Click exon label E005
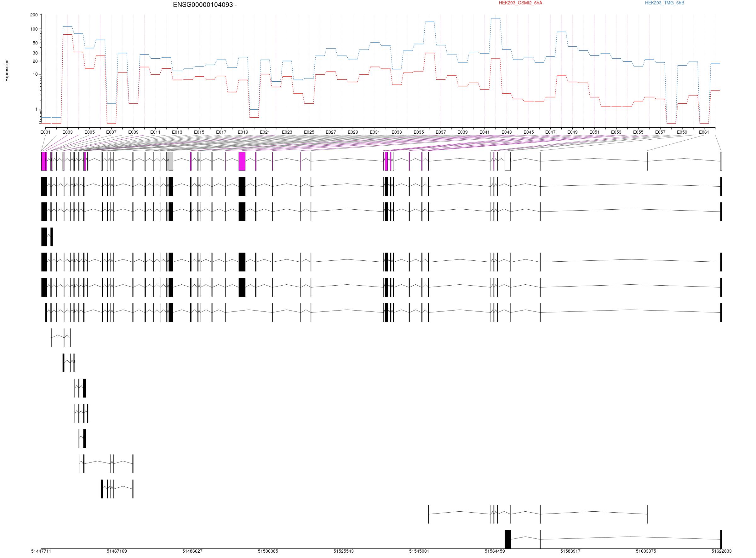Image resolution: width=756 pixels, height=558 pixels. 89,132
